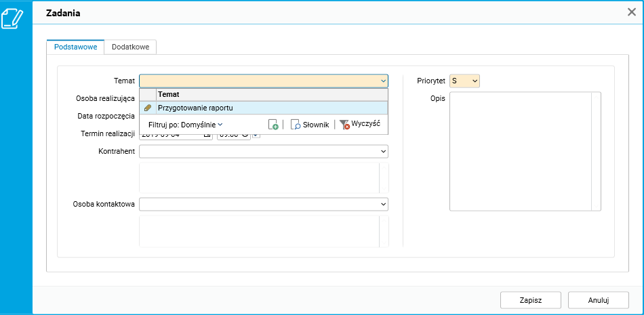Click the Opis vertical scrollbar
The image size is (644, 315).
coord(596,151)
